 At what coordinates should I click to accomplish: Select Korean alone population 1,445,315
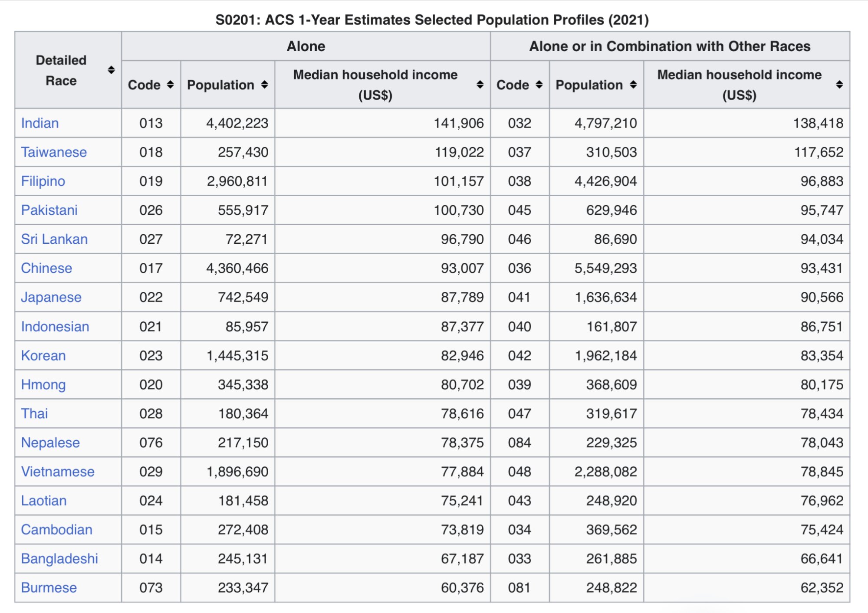237,356
